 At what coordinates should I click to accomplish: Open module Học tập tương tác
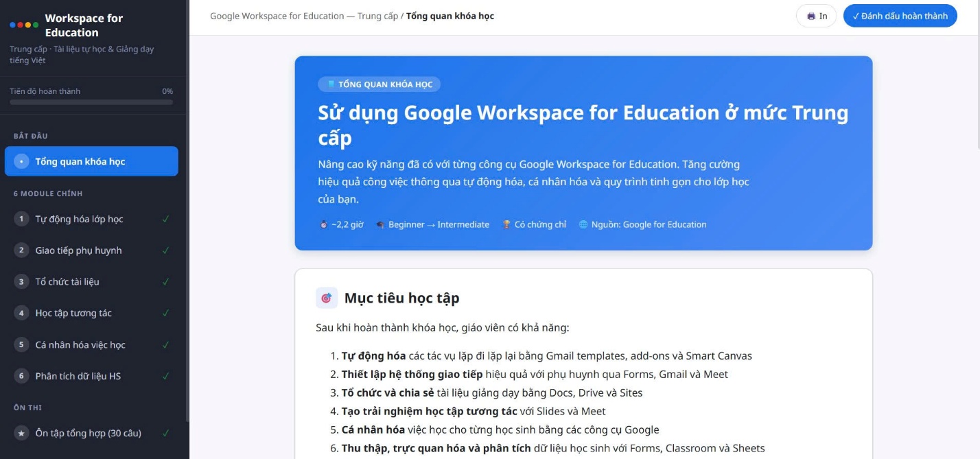point(91,313)
